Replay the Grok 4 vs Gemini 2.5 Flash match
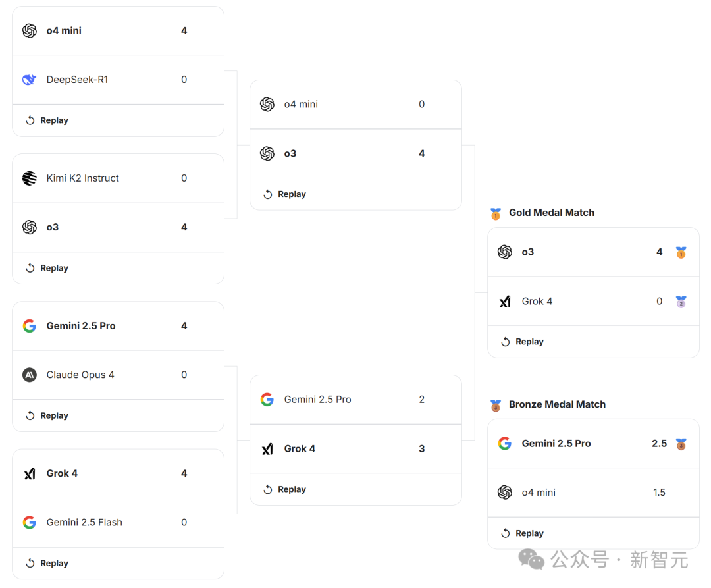 [47, 564]
